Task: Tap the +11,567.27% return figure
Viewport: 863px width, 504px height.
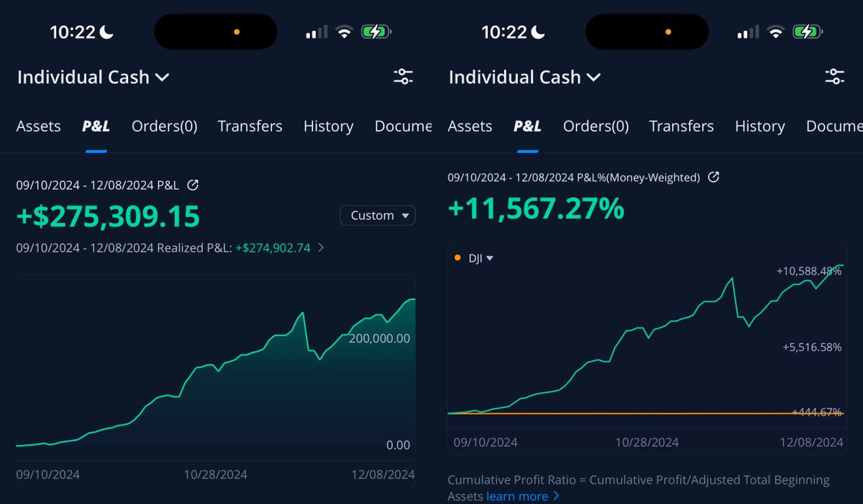Action: (536, 208)
